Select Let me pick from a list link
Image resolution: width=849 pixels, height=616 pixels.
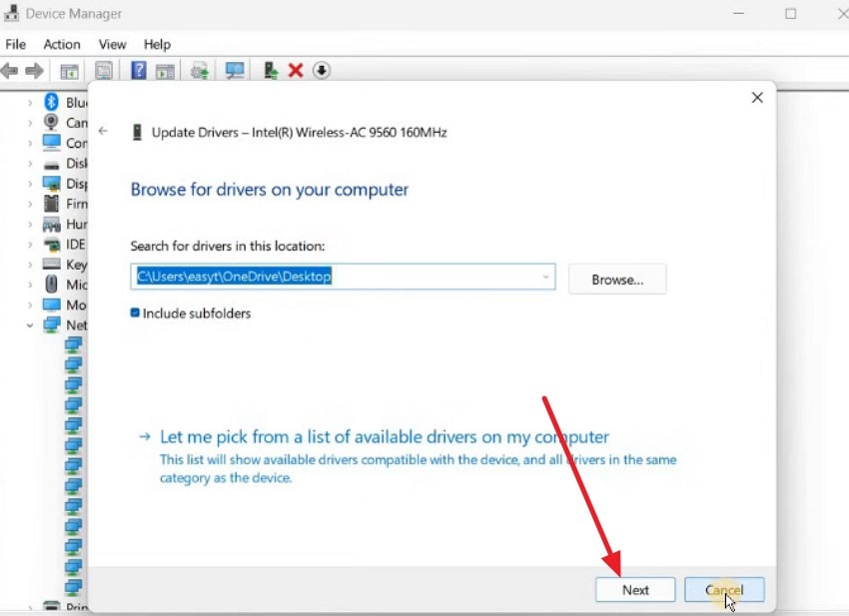point(385,437)
